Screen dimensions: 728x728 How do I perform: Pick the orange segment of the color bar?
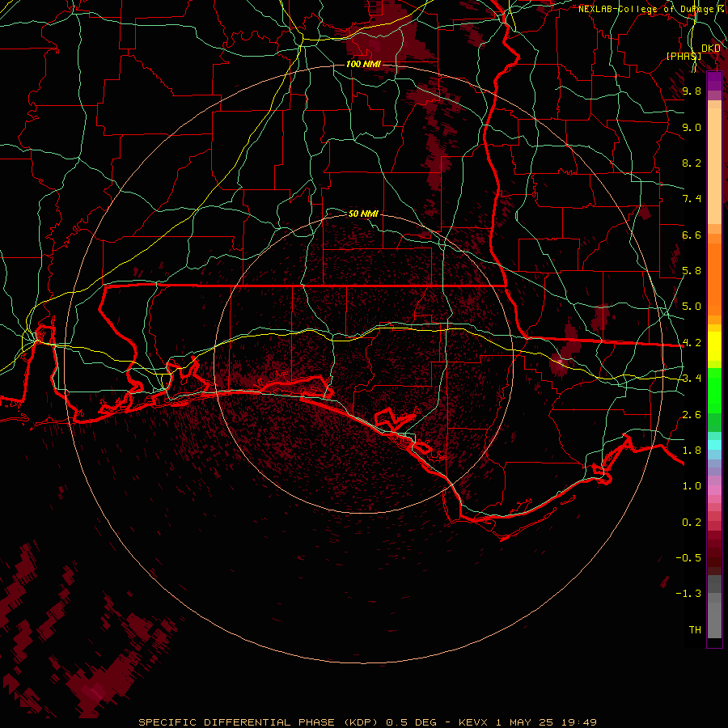tap(714, 278)
